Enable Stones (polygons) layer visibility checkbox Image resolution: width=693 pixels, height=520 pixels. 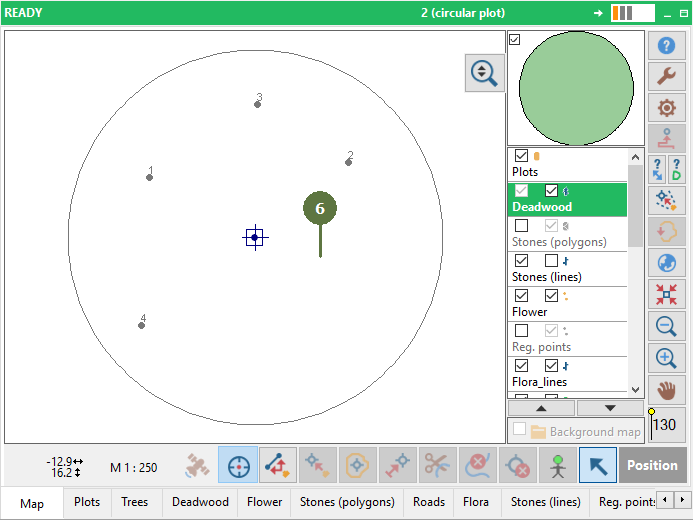point(522,225)
